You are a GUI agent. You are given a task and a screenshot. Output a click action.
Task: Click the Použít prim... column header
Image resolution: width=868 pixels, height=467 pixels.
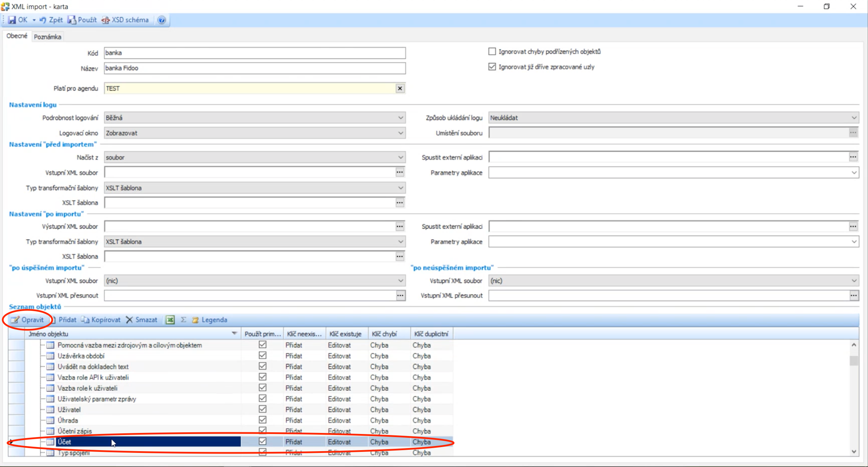pos(262,334)
